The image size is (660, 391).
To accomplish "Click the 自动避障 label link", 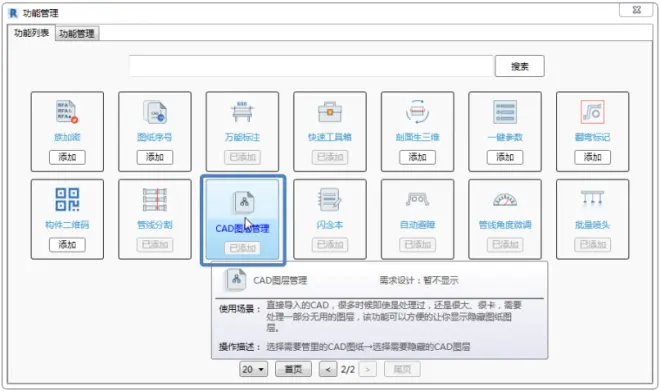I will [x=418, y=225].
